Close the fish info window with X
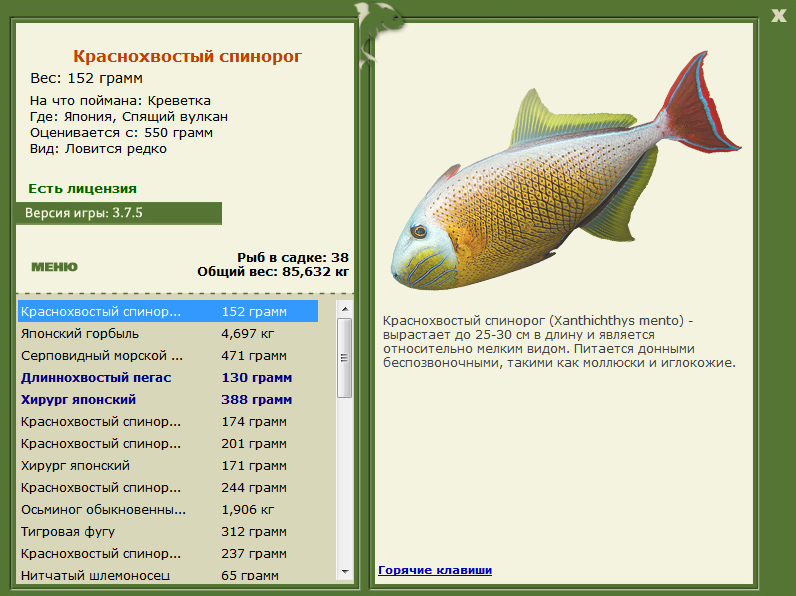Screen dimensions: 796x596 pos(778,15)
